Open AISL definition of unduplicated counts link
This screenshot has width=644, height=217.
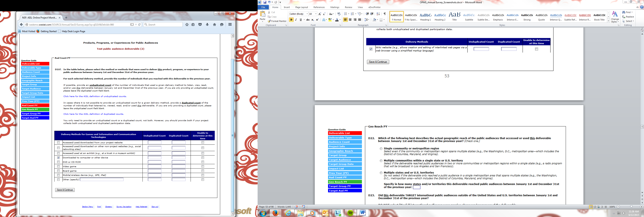95,96
